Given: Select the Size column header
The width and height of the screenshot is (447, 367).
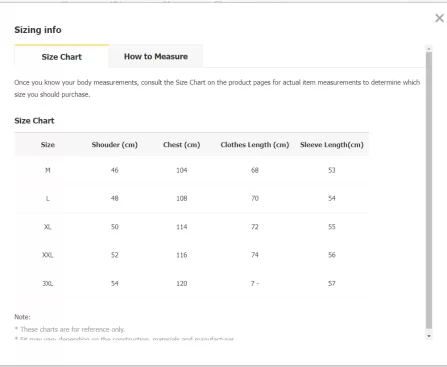Looking at the screenshot, I should pos(48,145).
